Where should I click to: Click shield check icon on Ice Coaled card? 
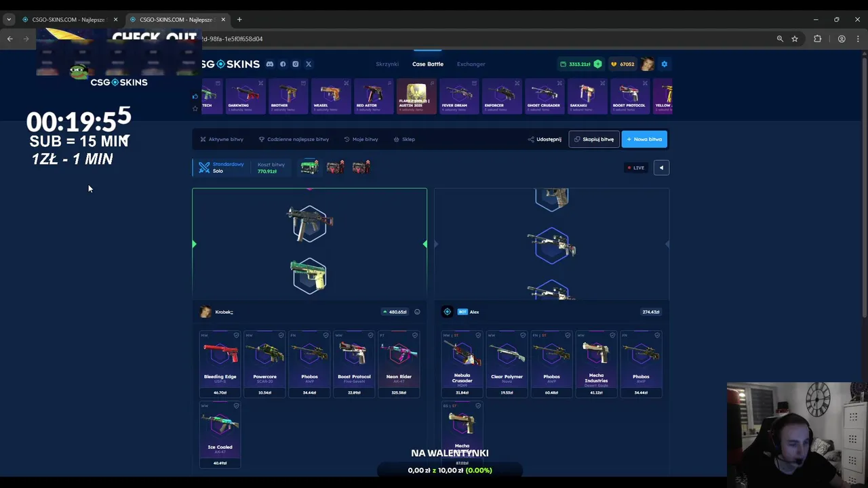(236, 405)
